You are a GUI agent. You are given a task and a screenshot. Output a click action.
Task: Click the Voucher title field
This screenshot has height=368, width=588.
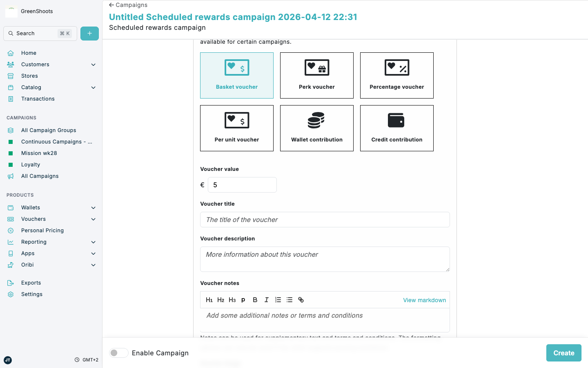(x=325, y=220)
